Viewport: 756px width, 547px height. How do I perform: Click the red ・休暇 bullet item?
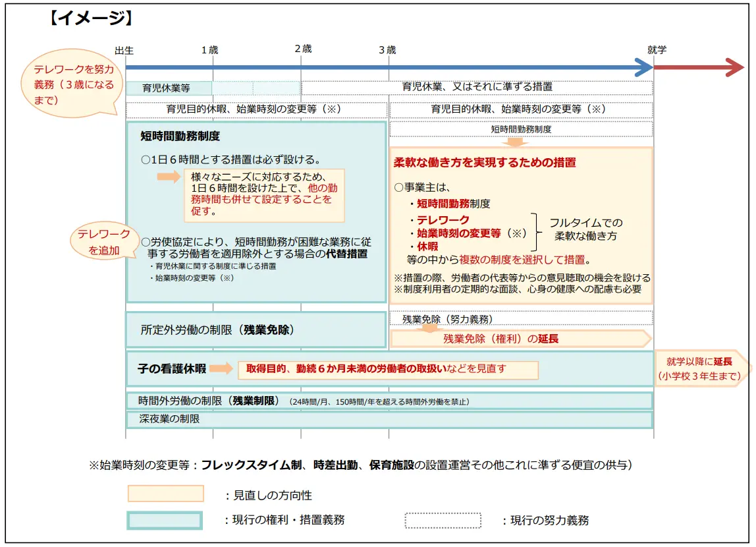pyautogui.click(x=423, y=246)
